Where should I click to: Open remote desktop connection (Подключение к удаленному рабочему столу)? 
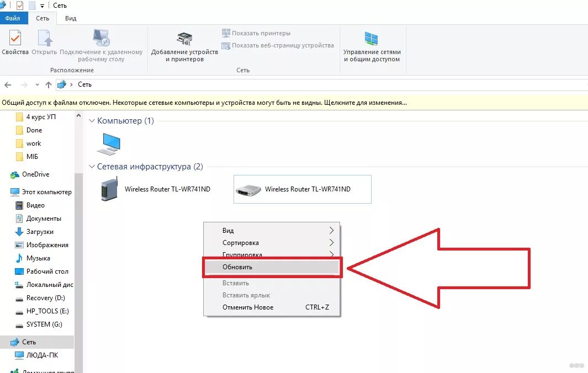click(101, 45)
